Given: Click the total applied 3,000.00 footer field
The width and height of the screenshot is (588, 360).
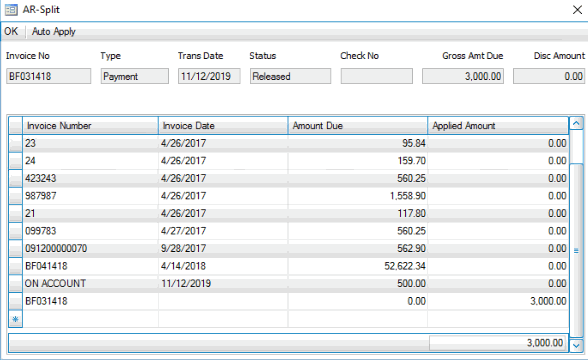Looking at the screenshot, I should click(497, 343).
